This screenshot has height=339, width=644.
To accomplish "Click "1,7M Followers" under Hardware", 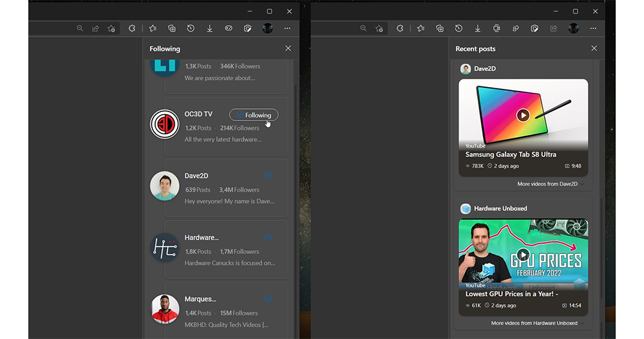I will click(x=239, y=251).
